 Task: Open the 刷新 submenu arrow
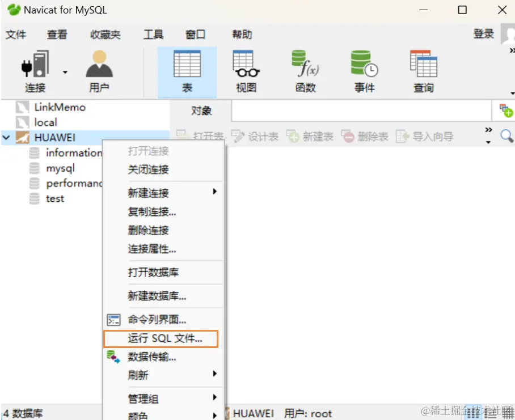pos(214,374)
